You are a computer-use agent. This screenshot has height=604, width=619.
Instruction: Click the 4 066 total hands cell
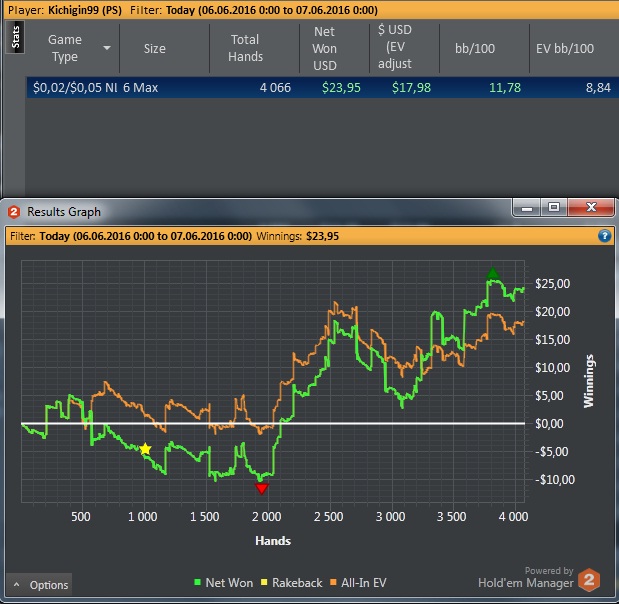tap(275, 87)
